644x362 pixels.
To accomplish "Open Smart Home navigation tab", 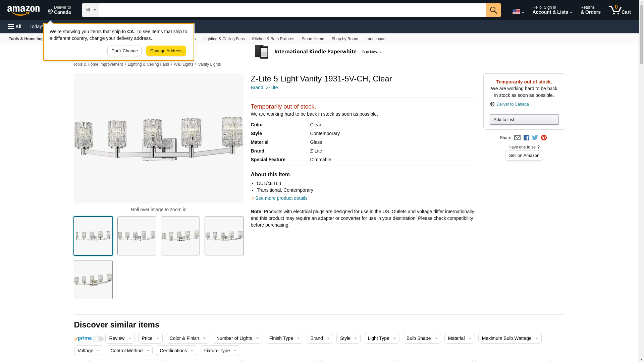I will (313, 39).
